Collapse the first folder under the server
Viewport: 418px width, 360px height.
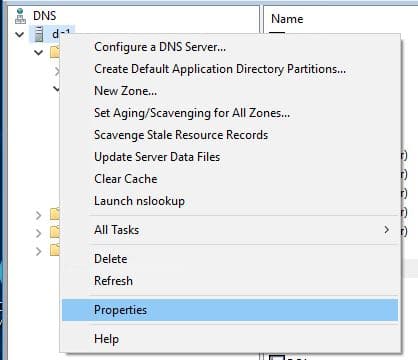[38, 52]
